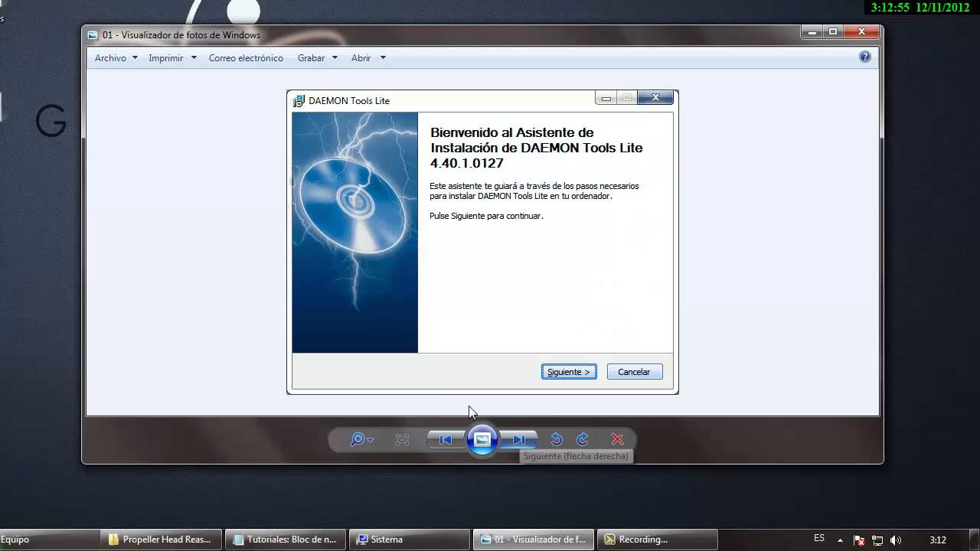Click the actual size fit icon
Screen dimensions: 980x551
(x=402, y=439)
